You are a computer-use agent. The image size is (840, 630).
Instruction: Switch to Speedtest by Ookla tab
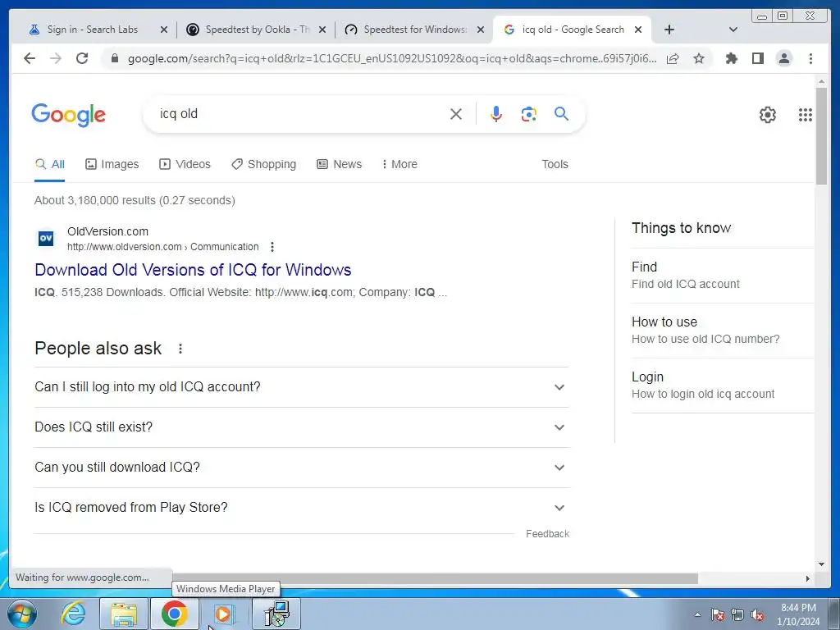(257, 30)
